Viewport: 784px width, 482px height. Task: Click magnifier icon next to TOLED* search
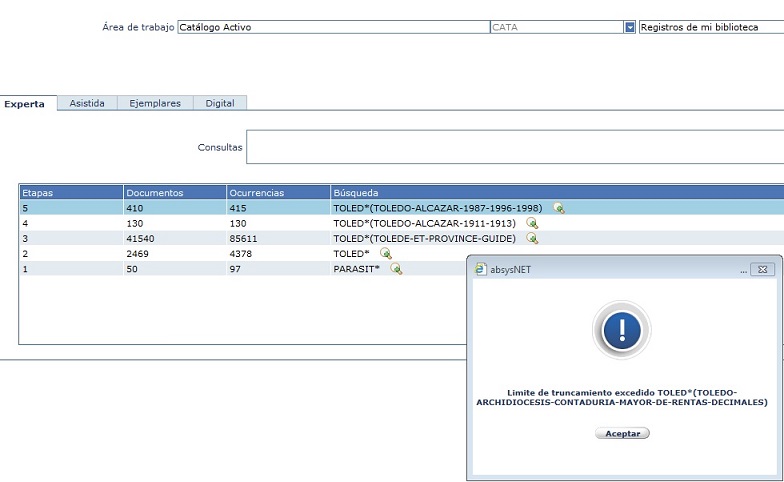coord(385,253)
